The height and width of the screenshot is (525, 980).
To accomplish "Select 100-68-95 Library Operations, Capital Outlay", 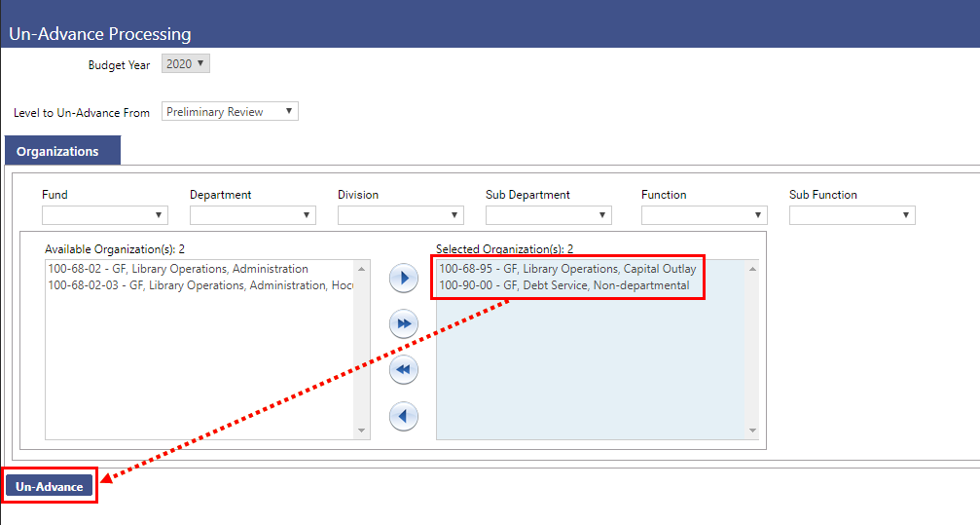I will [x=567, y=269].
